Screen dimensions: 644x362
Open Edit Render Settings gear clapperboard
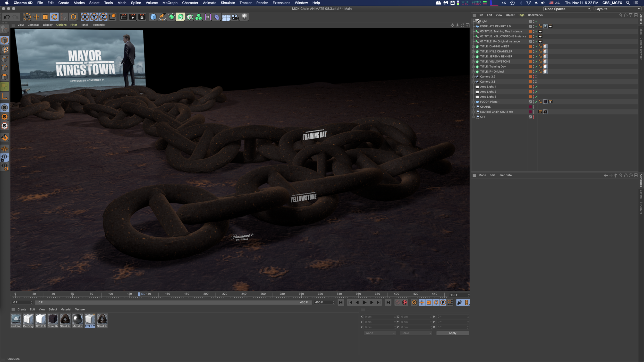[142, 17]
